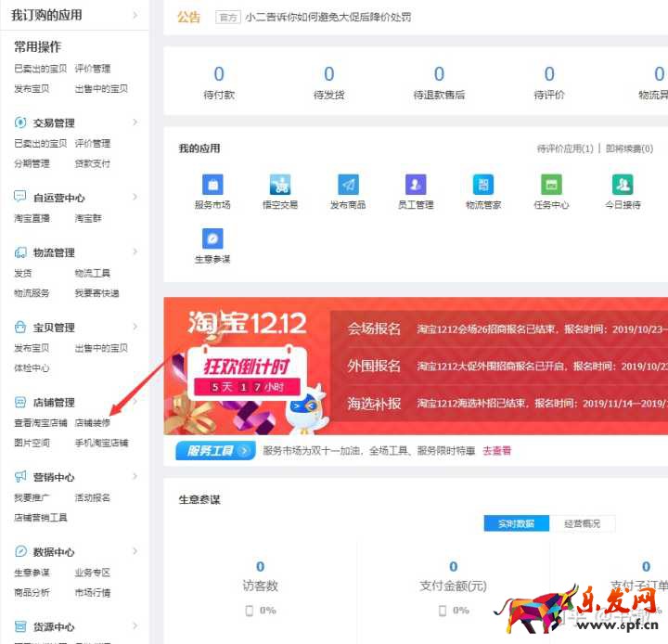
Task: Open the 今日接待 app icon
Action: (x=623, y=185)
